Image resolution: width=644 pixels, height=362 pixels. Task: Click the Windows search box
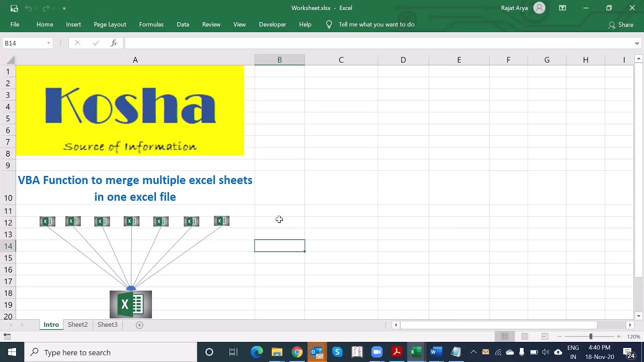(111, 352)
